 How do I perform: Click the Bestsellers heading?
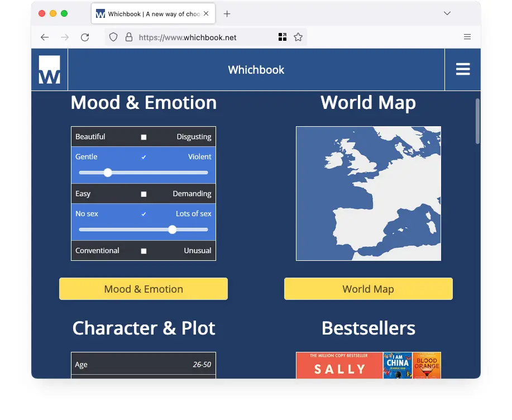coord(369,328)
